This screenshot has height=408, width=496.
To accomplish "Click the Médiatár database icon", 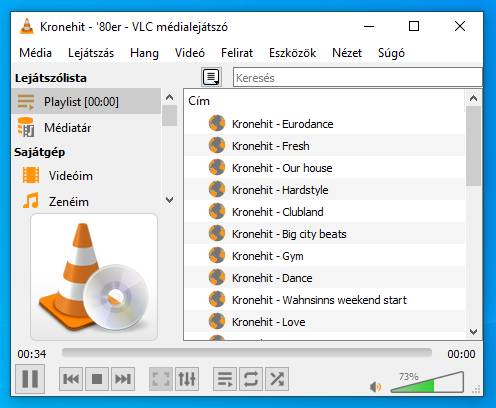I will click(x=26, y=127).
